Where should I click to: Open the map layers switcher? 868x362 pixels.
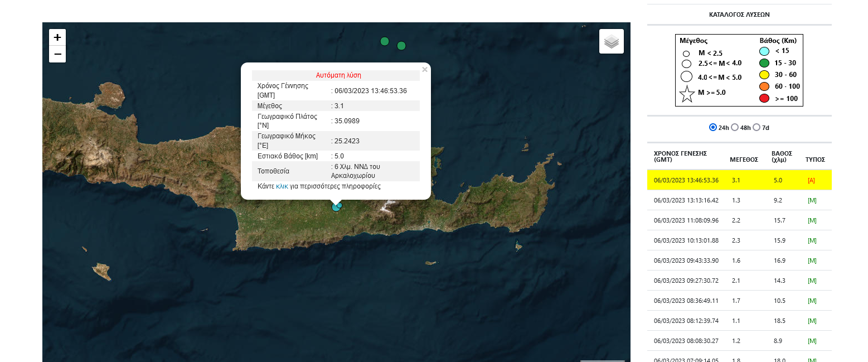[x=612, y=41]
